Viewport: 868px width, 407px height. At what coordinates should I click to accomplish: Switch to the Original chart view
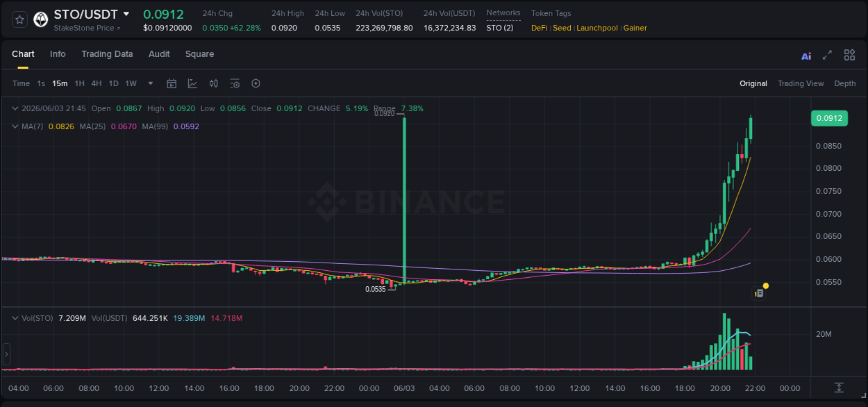[x=753, y=83]
